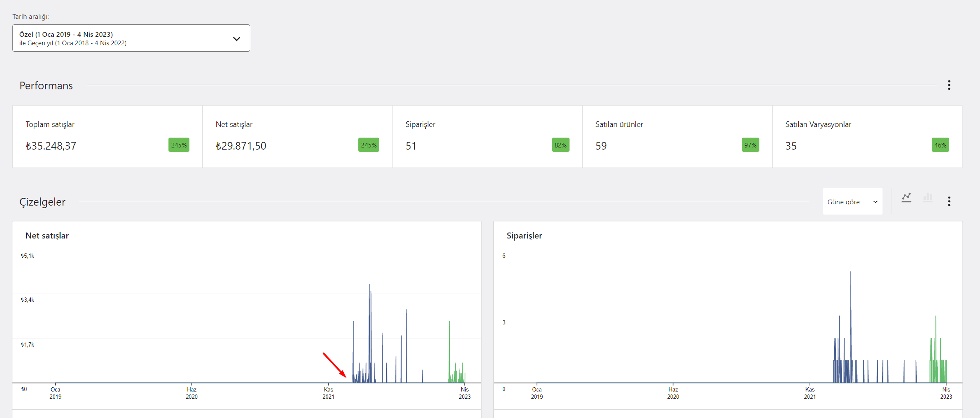Switch to bar chart view

click(927, 197)
